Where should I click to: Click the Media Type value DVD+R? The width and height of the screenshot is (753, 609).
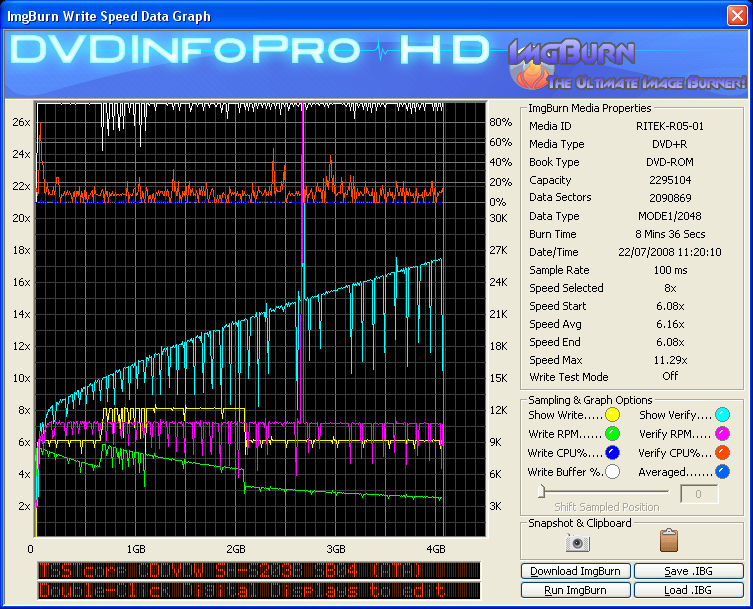669,144
